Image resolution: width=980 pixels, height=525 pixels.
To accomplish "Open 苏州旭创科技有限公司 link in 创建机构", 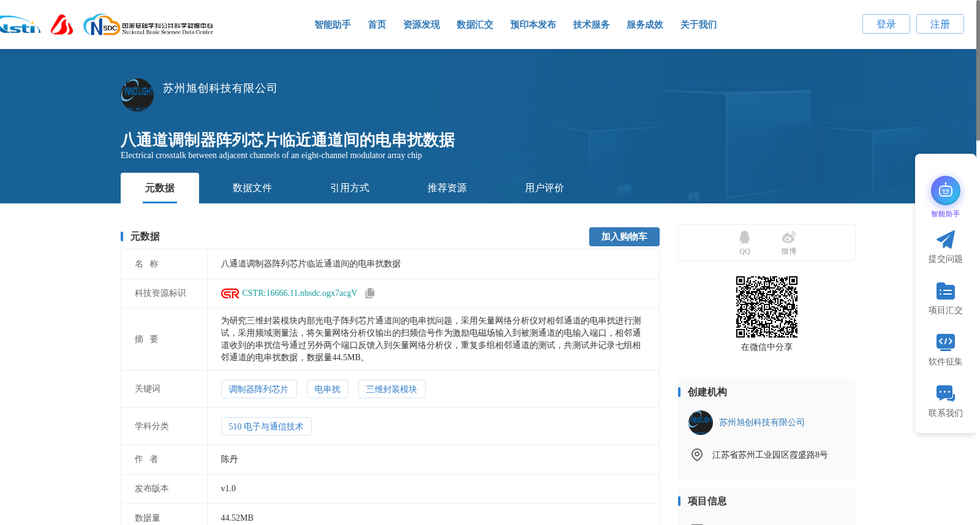I will pyautogui.click(x=762, y=423).
